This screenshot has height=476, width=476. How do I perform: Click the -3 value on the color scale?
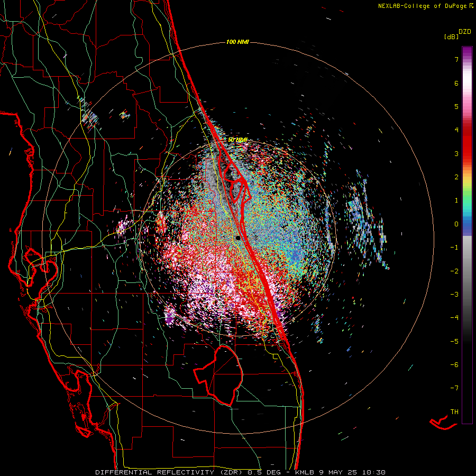click(x=454, y=294)
